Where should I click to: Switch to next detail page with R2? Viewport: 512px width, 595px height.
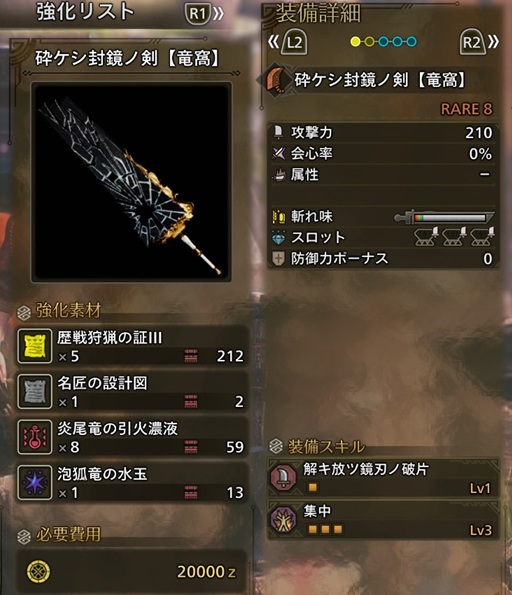pyautogui.click(x=479, y=42)
